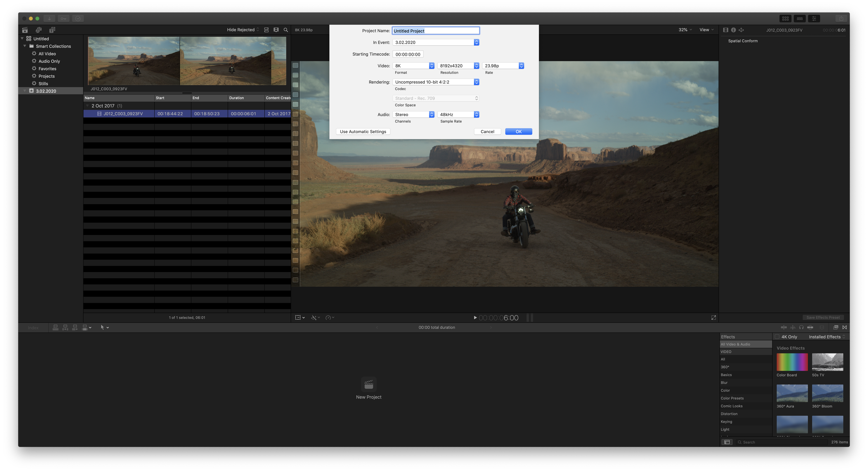Viewport: 868px width, 471px height.
Task: Open the info inspector icon
Action: [x=733, y=30]
